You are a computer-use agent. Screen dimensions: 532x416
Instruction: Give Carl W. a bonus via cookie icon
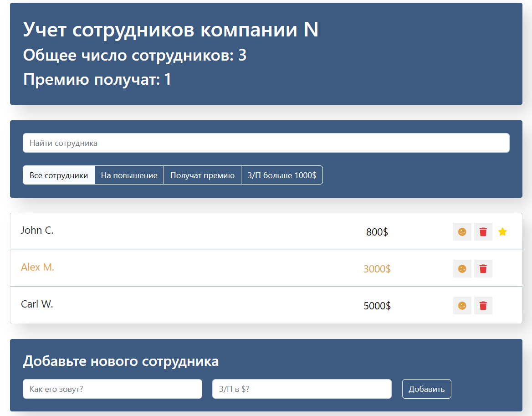click(x=462, y=305)
